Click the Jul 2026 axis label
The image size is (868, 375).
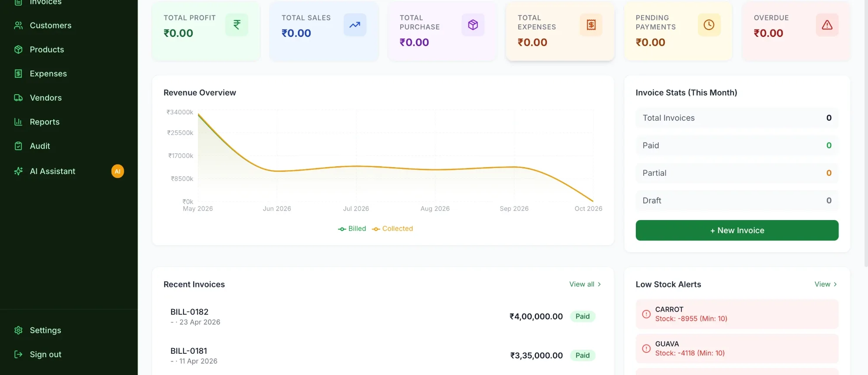(356, 209)
